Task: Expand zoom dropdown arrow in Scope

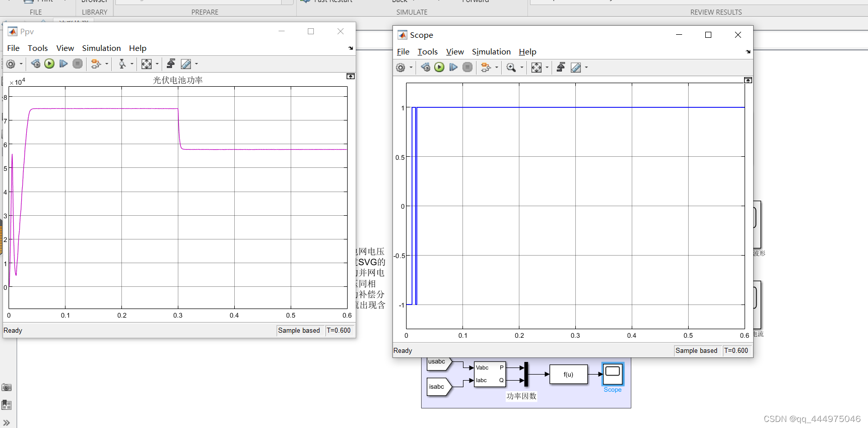Action: (x=522, y=68)
